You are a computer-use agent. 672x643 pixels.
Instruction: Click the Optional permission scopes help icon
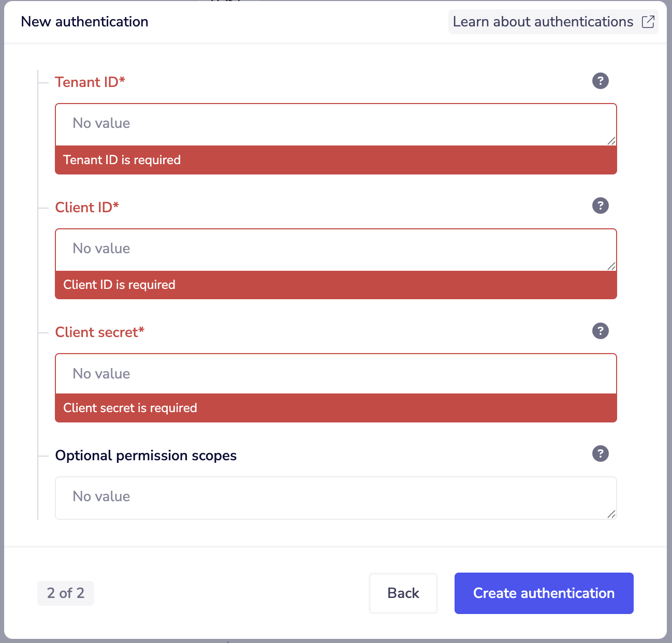pos(600,454)
